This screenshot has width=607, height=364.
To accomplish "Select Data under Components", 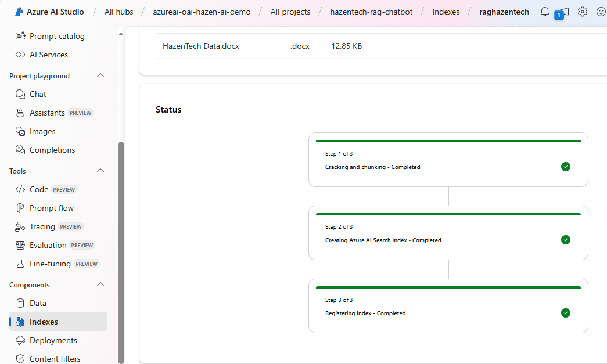I will click(x=38, y=303).
